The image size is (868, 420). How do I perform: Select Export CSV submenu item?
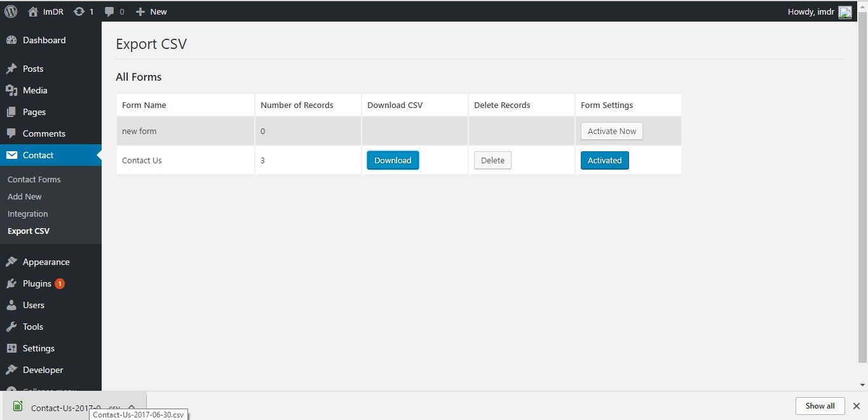[29, 231]
